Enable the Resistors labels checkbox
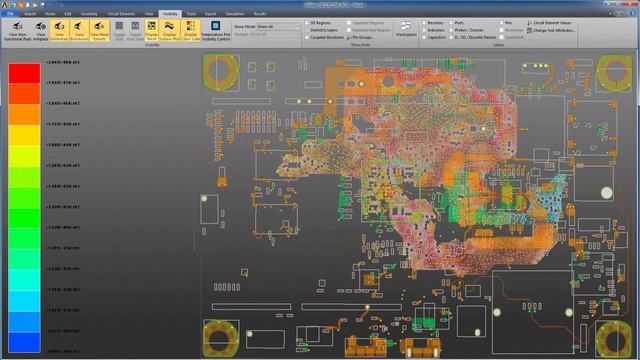The image size is (640, 360). pyautogui.click(x=424, y=23)
